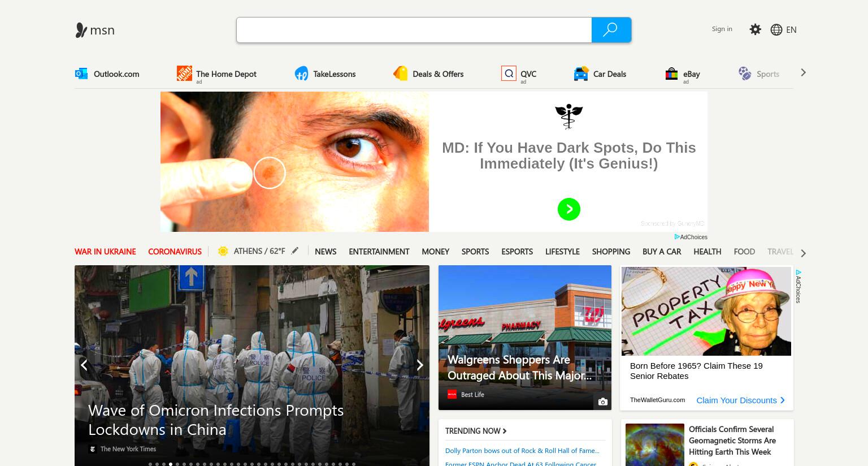Open the eBay shortcut icon
This screenshot has width=868, height=466.
671,74
